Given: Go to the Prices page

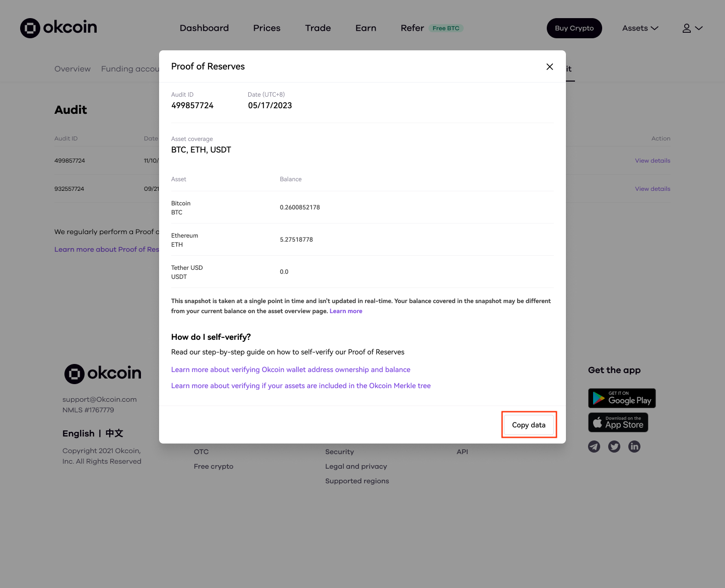Looking at the screenshot, I should (x=267, y=28).
